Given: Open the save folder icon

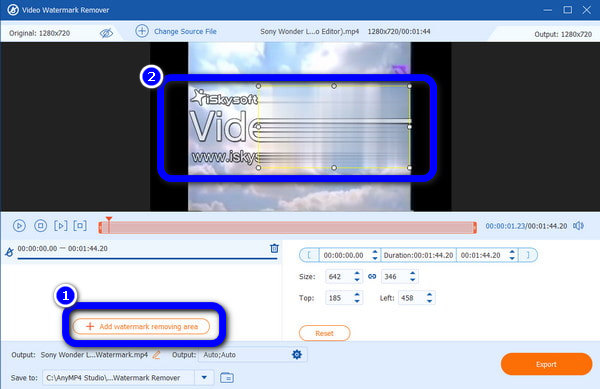Looking at the screenshot, I should click(227, 378).
